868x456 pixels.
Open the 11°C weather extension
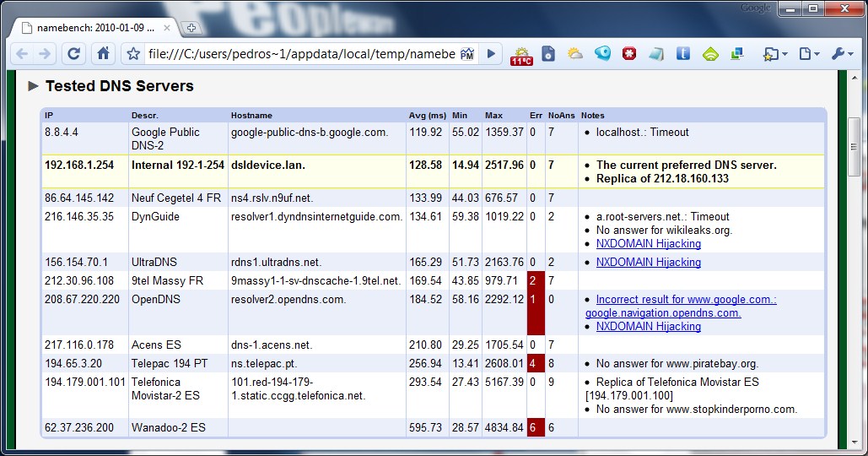[521, 56]
